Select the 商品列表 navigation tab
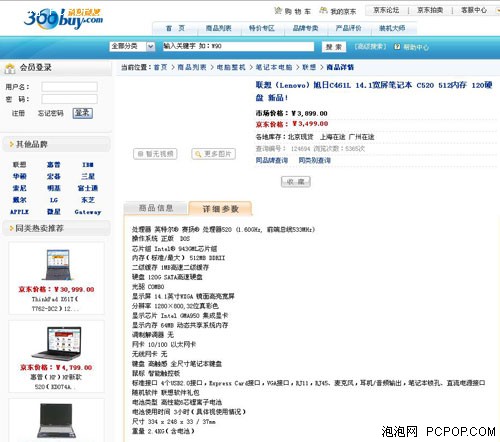This screenshot has height=442, width=500. pos(218,28)
